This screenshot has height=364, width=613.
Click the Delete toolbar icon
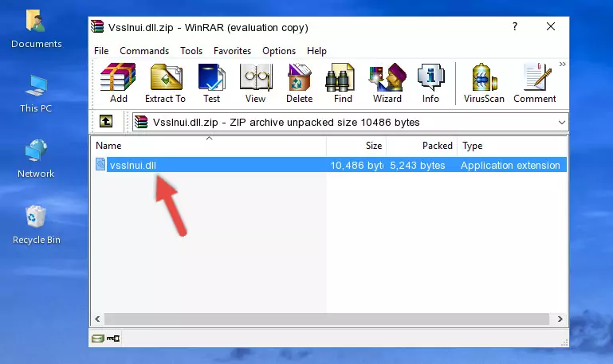[x=299, y=83]
